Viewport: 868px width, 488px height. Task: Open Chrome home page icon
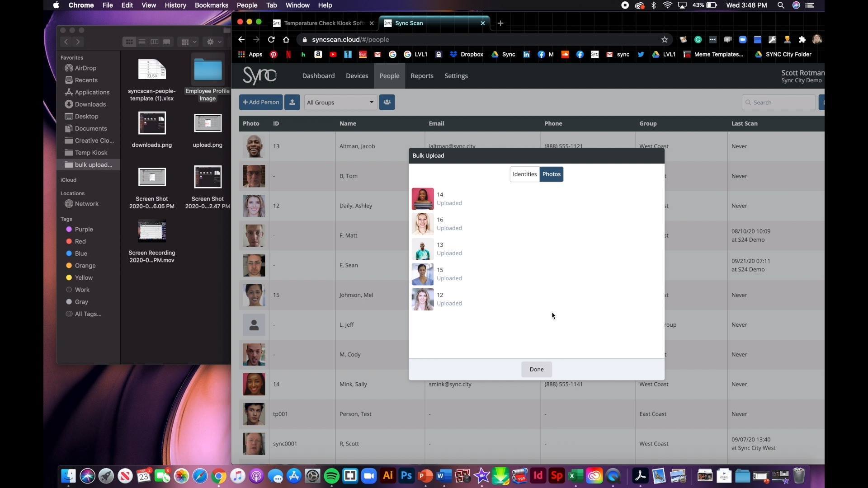[x=286, y=40]
